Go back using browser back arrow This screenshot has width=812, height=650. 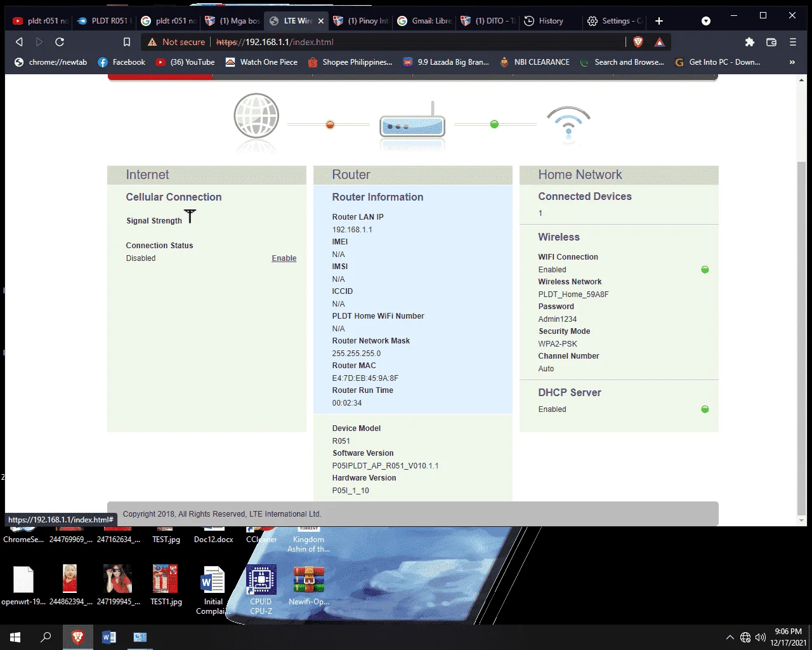[19, 42]
